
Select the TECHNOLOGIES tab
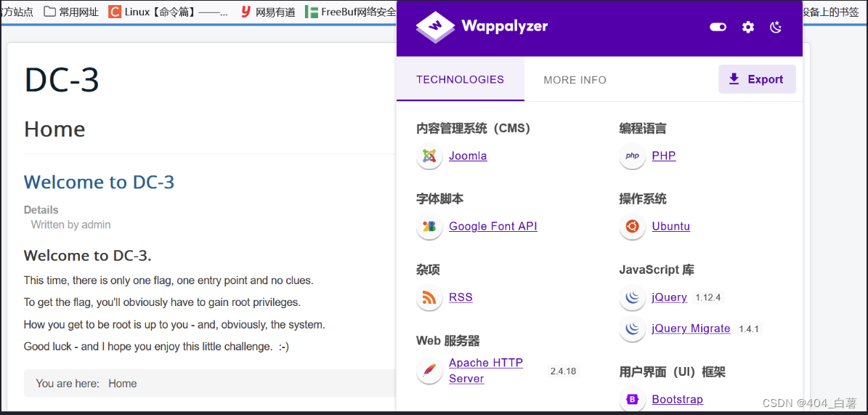point(460,79)
